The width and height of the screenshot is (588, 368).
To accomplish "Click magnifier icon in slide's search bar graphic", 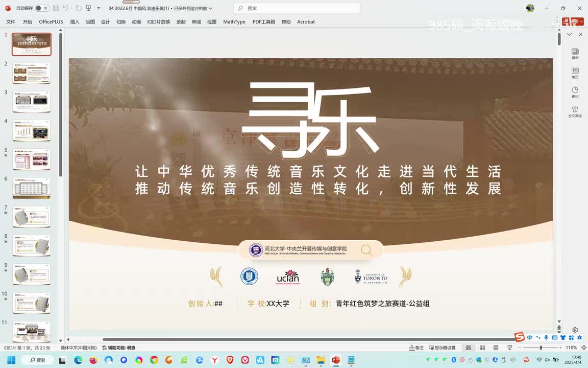I will click(x=366, y=250).
